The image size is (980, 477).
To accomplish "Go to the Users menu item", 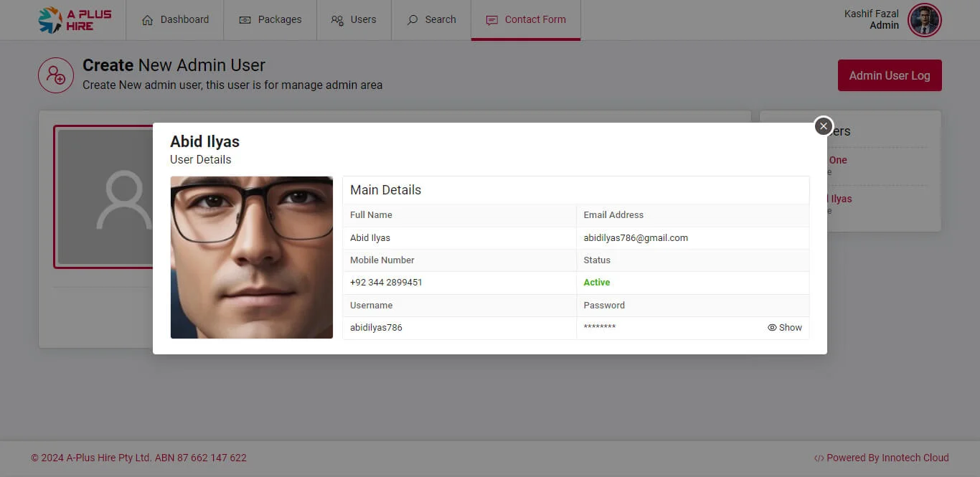I will pos(354,20).
